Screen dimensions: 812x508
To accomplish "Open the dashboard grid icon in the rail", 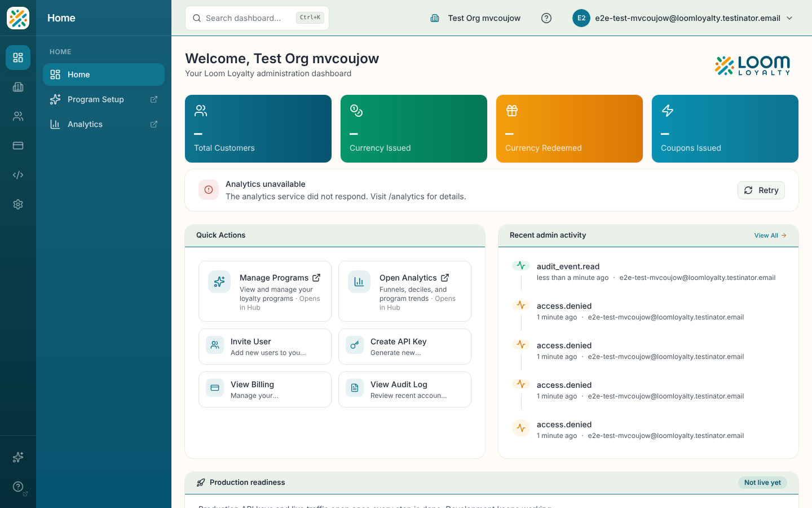I will (18, 58).
